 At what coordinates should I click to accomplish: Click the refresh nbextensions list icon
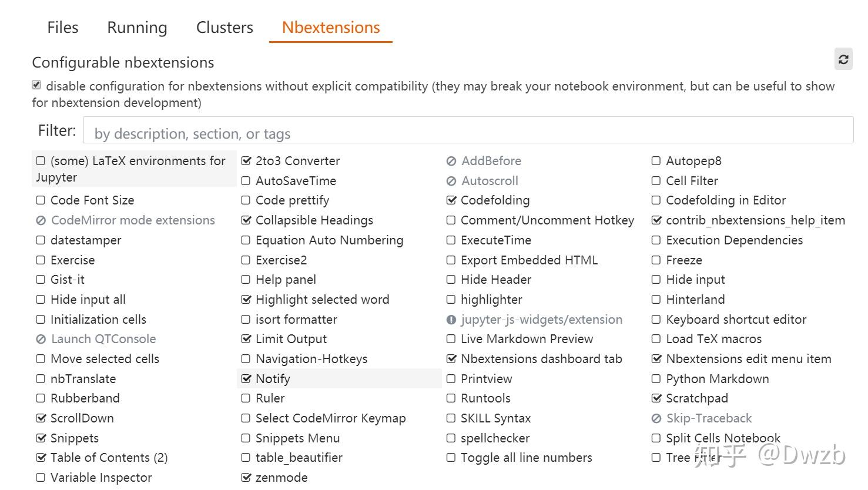[843, 59]
